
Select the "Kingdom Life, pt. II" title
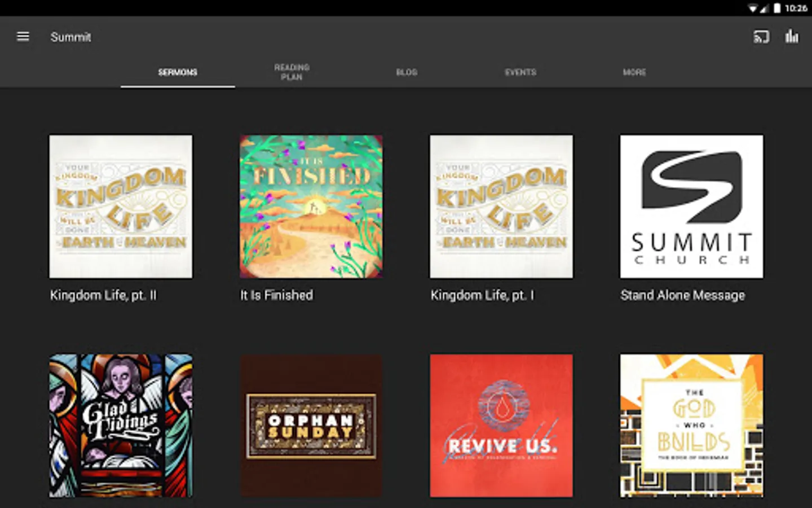coord(103,295)
